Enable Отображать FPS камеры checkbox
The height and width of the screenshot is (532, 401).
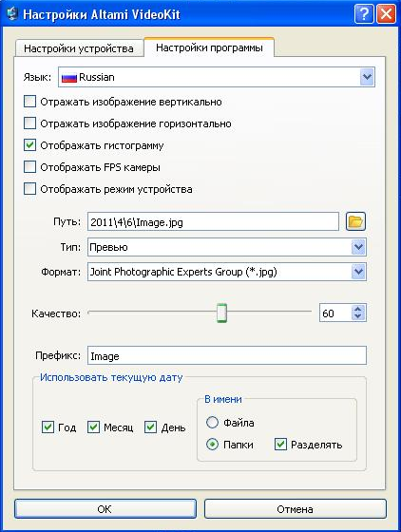(29, 167)
